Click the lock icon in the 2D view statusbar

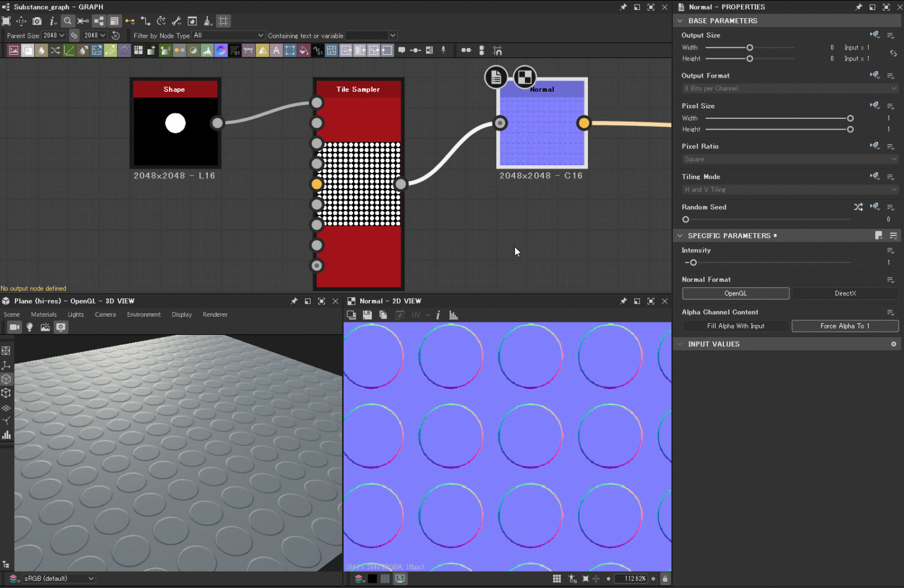pos(664,578)
